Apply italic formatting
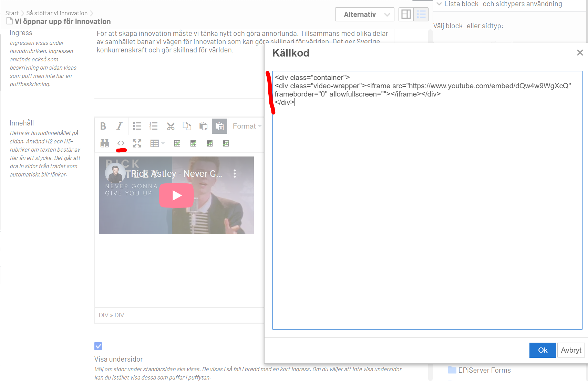588x384 pixels. (x=119, y=126)
